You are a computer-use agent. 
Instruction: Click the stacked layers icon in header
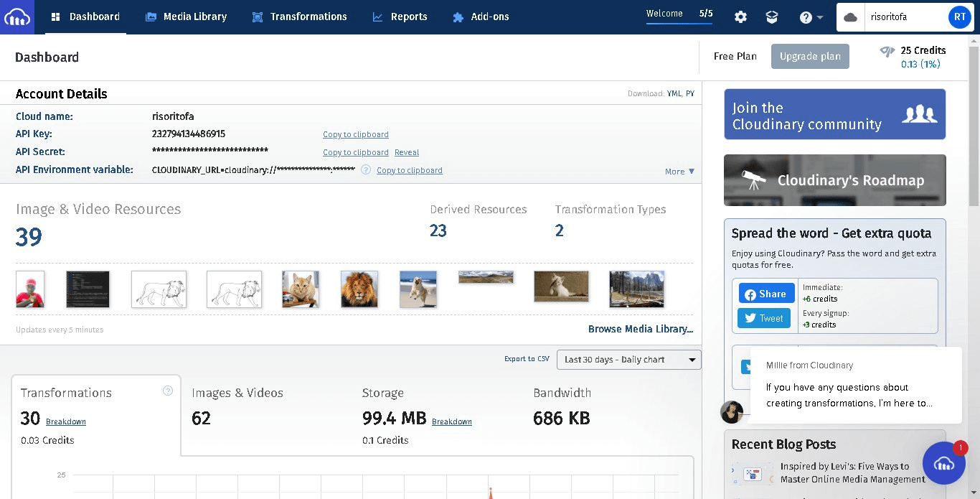point(772,17)
